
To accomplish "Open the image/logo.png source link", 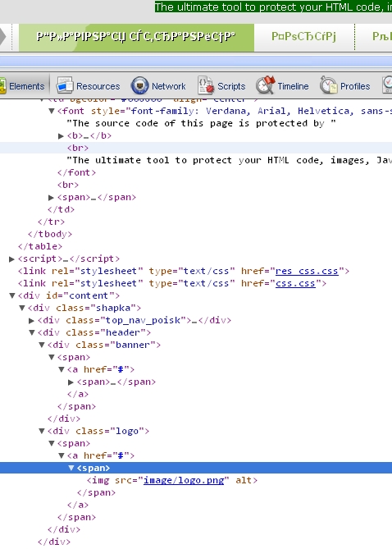I will point(184,480).
